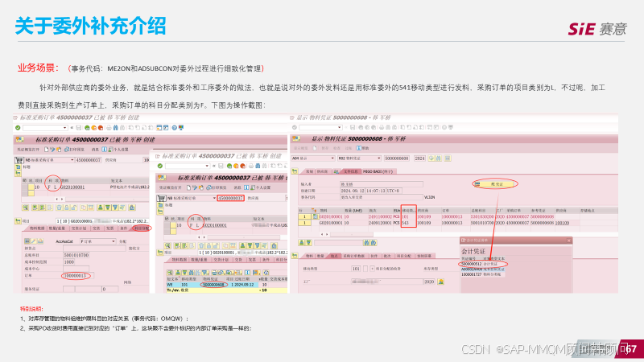Click green Enter checkmark in back purchase order window

coord(18,128)
